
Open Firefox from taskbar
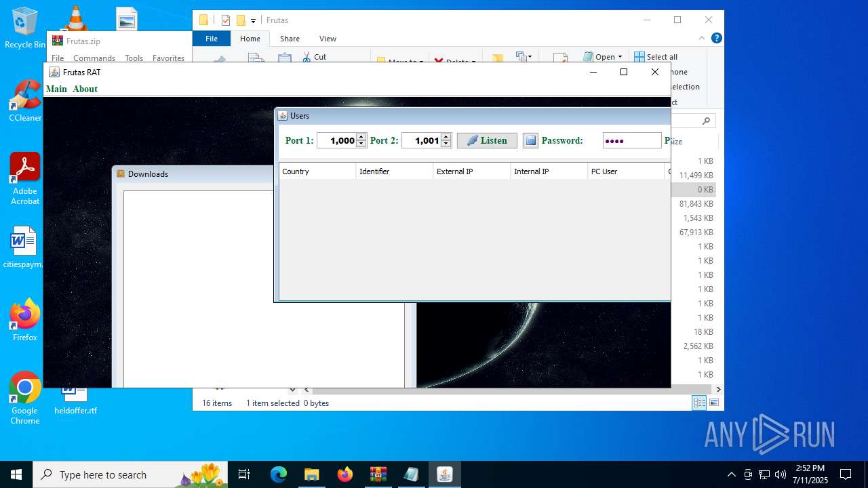point(344,474)
